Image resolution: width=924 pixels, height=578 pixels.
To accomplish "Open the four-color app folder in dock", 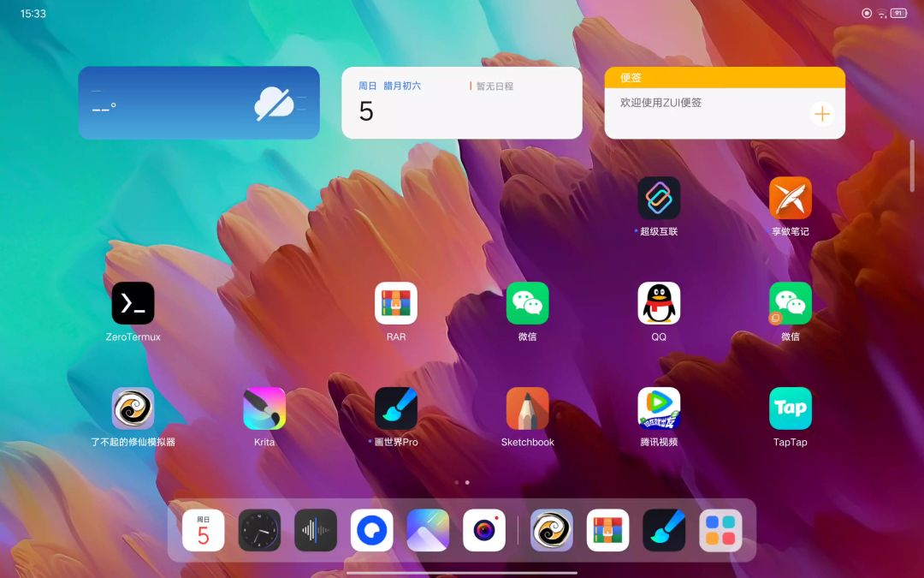I will [720, 531].
